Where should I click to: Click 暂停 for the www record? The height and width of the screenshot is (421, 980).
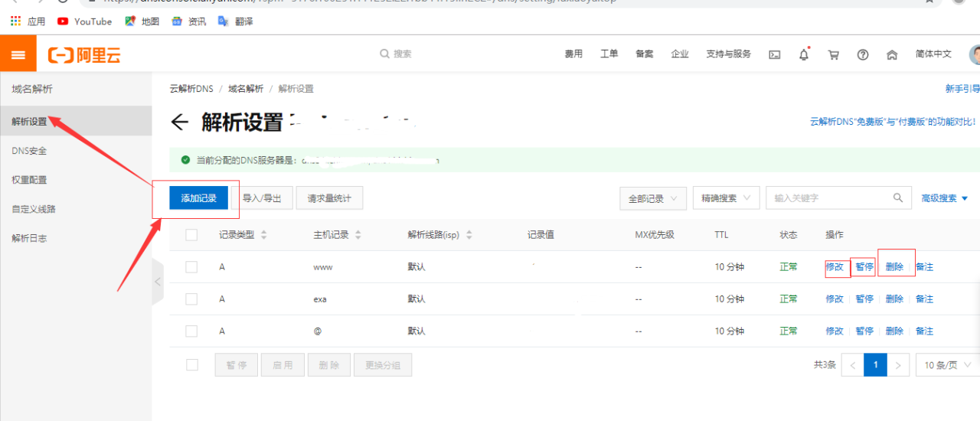[x=864, y=267]
